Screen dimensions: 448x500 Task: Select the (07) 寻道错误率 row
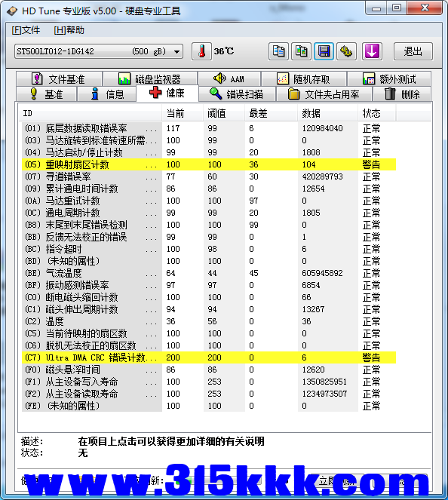coord(209,176)
